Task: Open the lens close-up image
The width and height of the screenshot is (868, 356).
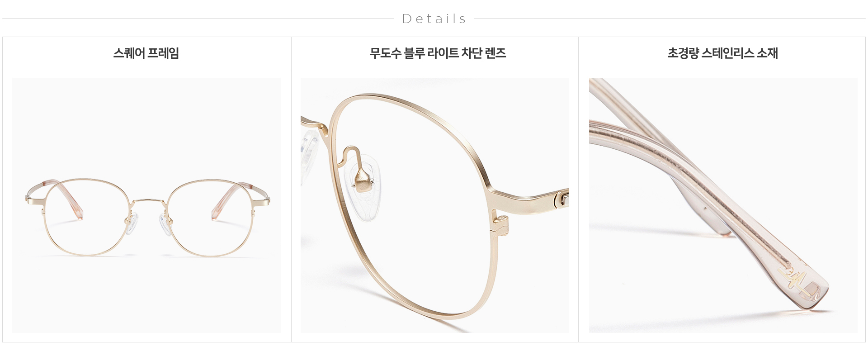Action: point(435,205)
